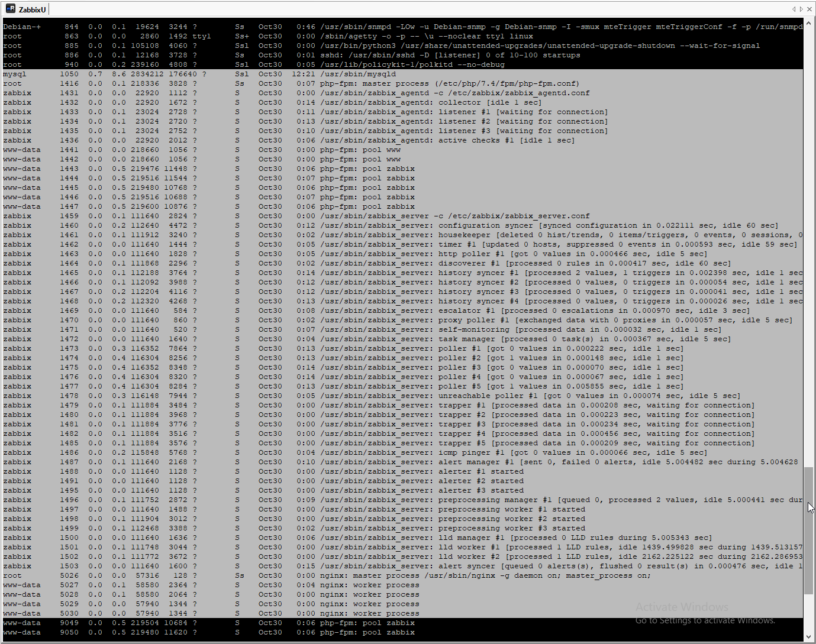Click 'listener #2 [waiting for connection]' text
This screenshot has width=816, height=644.
[524, 121]
